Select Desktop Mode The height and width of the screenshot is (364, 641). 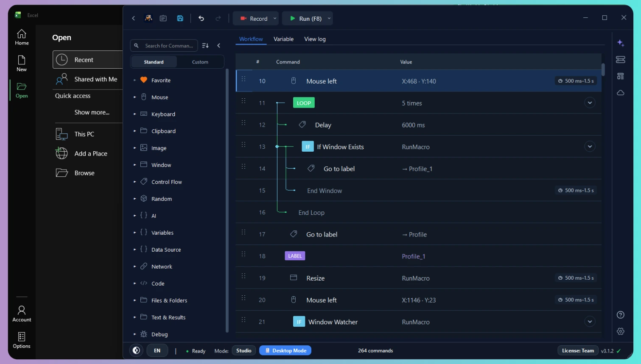[x=286, y=350]
